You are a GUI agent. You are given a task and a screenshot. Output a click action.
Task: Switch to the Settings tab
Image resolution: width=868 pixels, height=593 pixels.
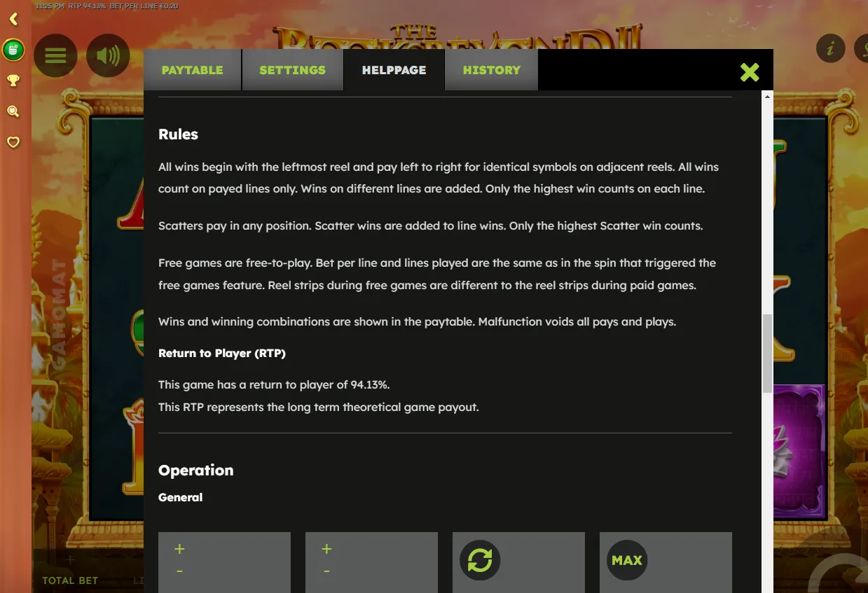click(x=292, y=70)
